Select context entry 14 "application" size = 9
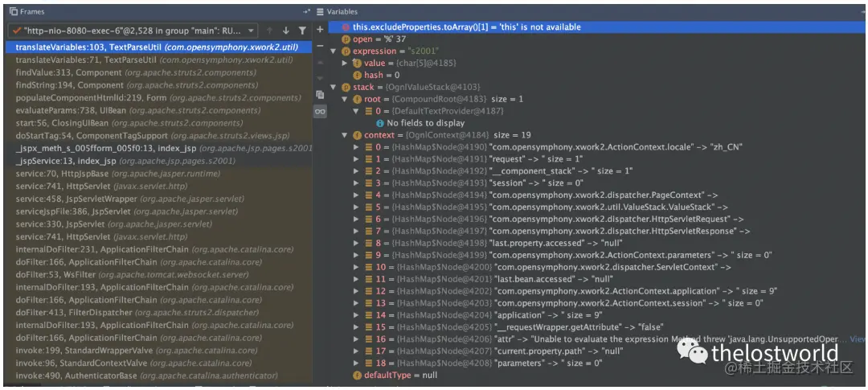The image size is (868, 390). pos(597,314)
